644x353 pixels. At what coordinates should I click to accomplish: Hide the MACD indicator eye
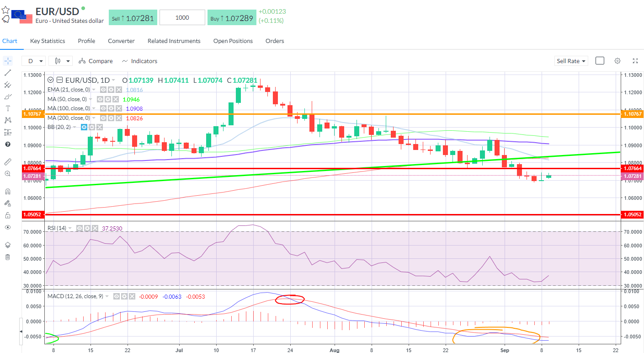(117, 296)
